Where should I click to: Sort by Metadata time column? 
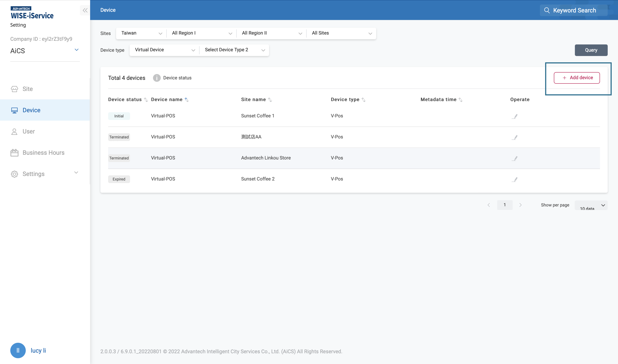(x=460, y=100)
